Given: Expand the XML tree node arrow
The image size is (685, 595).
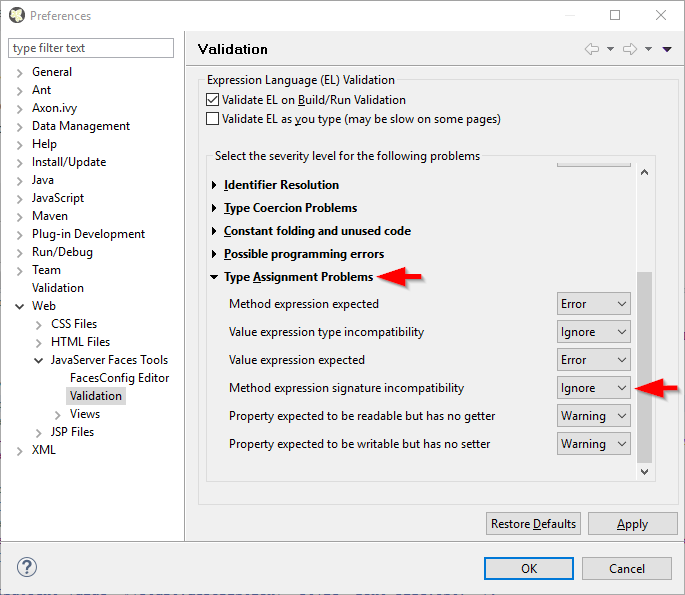Looking at the screenshot, I should click(19, 451).
